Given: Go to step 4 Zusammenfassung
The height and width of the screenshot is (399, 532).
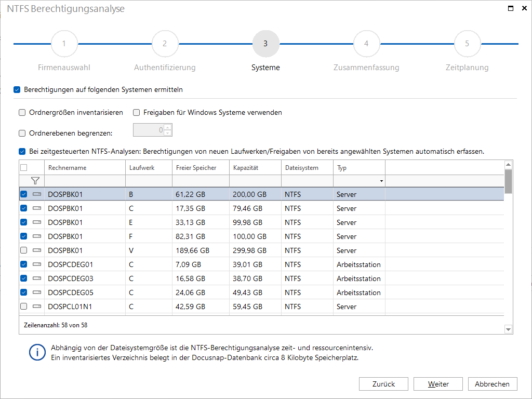Looking at the screenshot, I should pyautogui.click(x=366, y=44).
